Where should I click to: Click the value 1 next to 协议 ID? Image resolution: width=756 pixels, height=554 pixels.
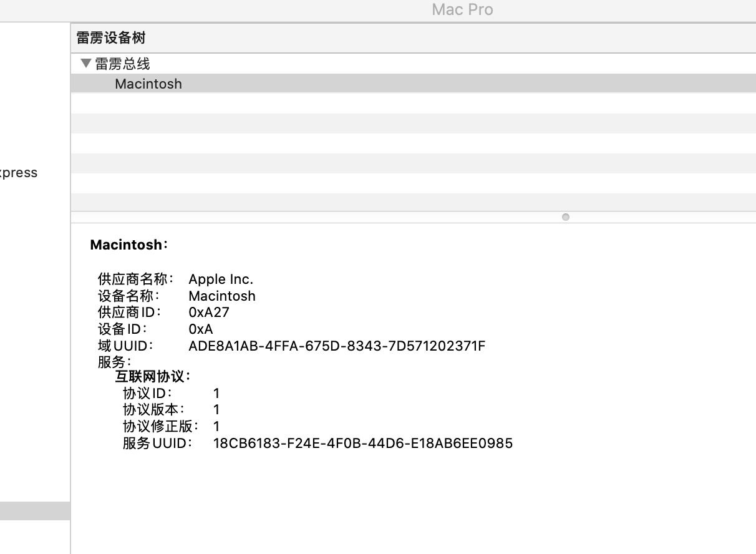pyautogui.click(x=216, y=394)
